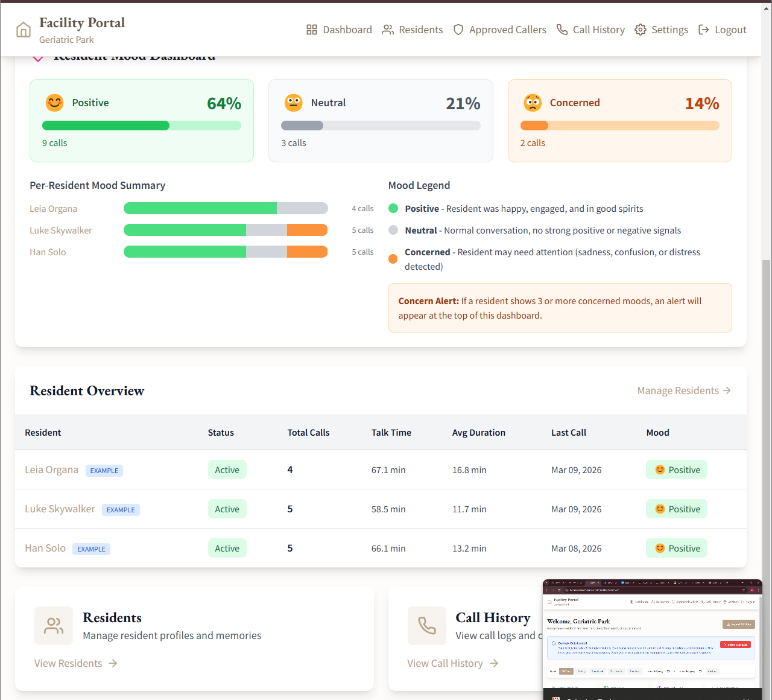Open the Approved Callers navigation item

click(507, 29)
